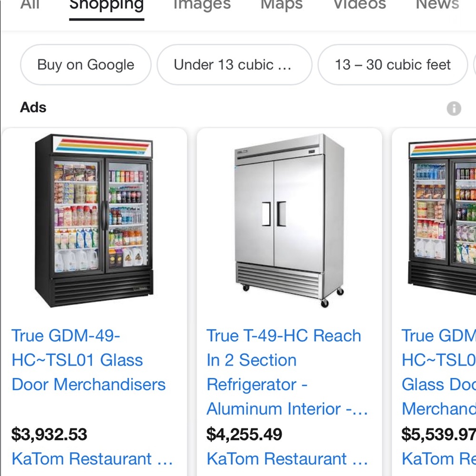
Task: Click the $3,932.53 price
Action: tap(50, 434)
